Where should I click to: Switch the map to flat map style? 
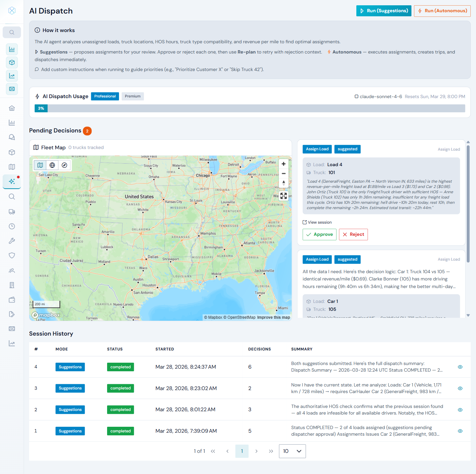(40, 165)
